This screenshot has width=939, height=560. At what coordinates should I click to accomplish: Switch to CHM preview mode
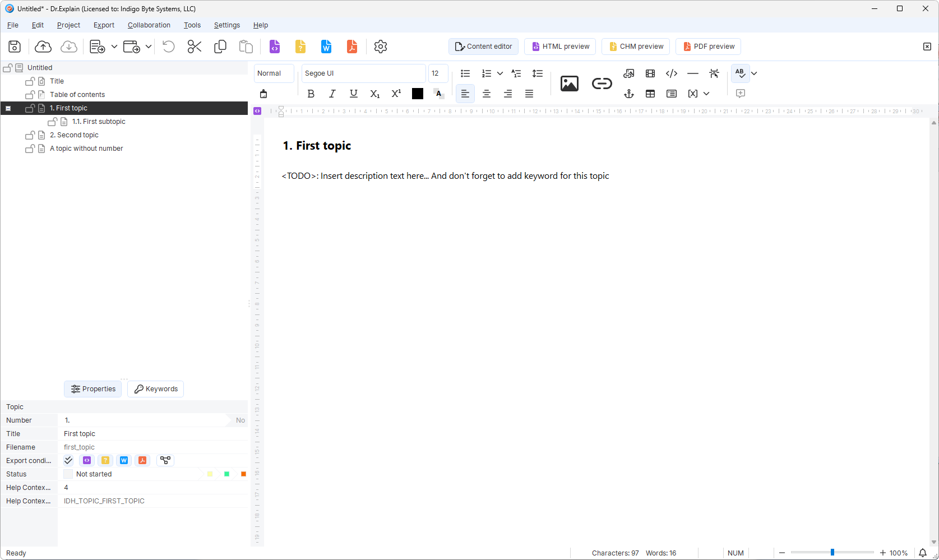(636, 47)
